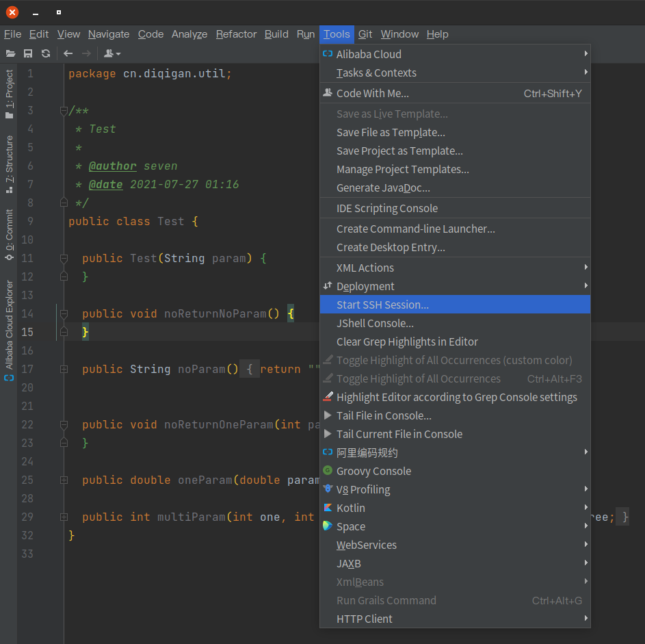Click the 阿里编码规约 icon
Screen dimensions: 645x644
(328, 452)
